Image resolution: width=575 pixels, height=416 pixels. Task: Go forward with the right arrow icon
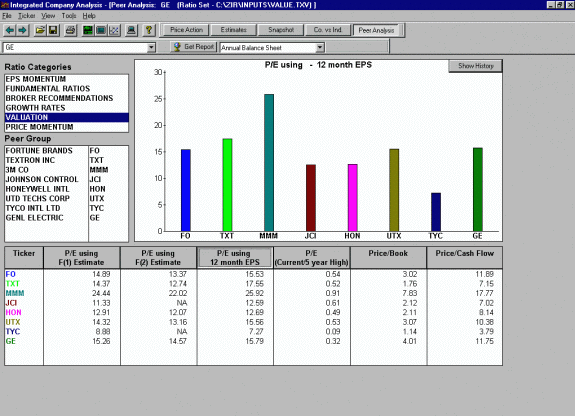[22, 30]
